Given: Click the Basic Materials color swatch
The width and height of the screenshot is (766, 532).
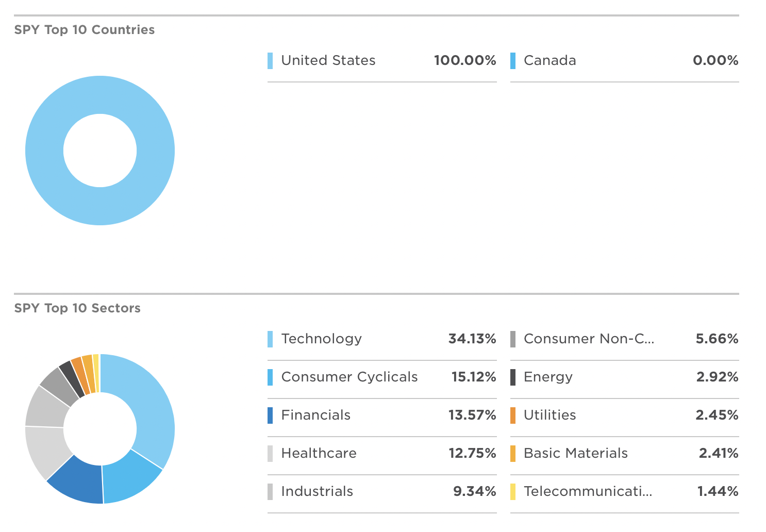Looking at the screenshot, I should 513,453.
